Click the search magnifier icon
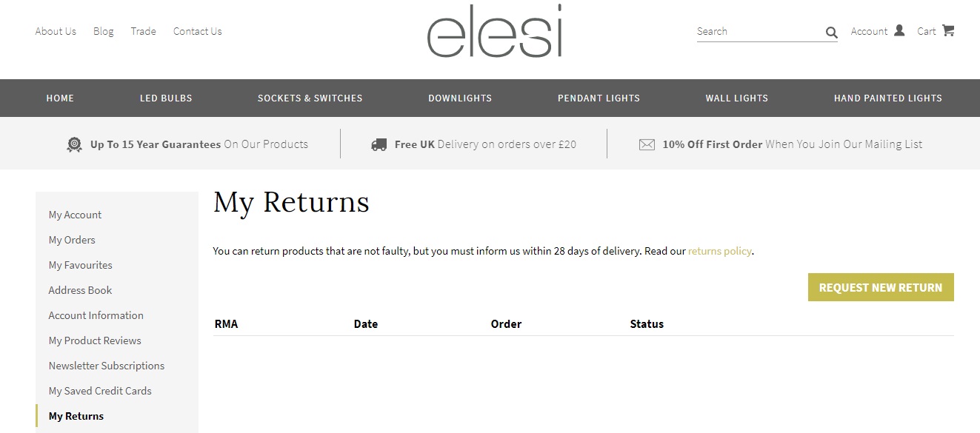980x433 pixels. (x=832, y=32)
